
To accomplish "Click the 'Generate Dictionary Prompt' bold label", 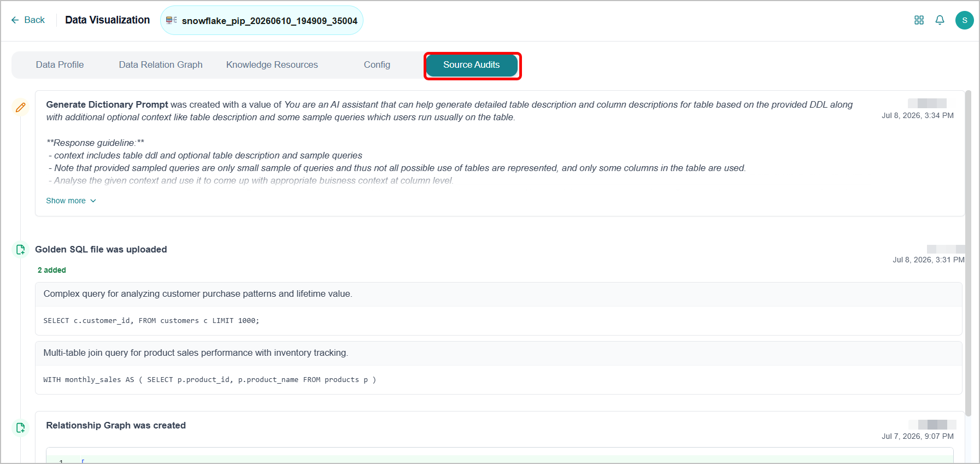I will point(107,104).
